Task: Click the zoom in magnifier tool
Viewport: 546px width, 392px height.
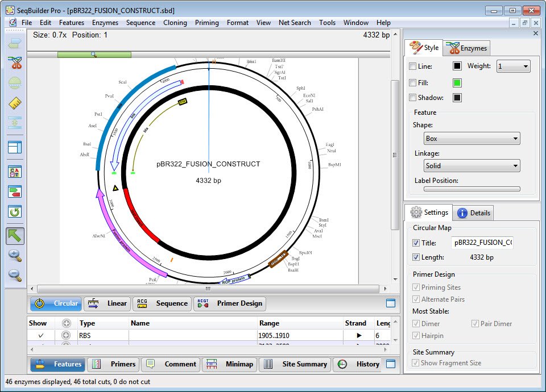Action: tap(15, 256)
